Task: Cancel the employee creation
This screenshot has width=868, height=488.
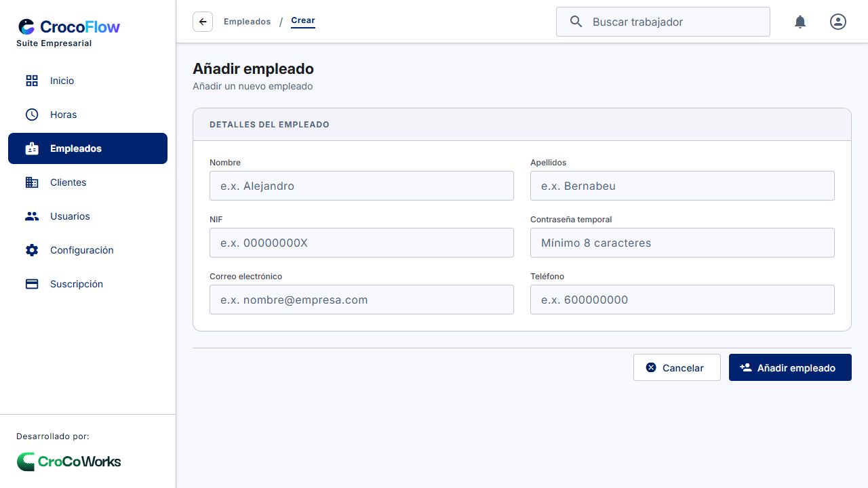Action: click(677, 367)
